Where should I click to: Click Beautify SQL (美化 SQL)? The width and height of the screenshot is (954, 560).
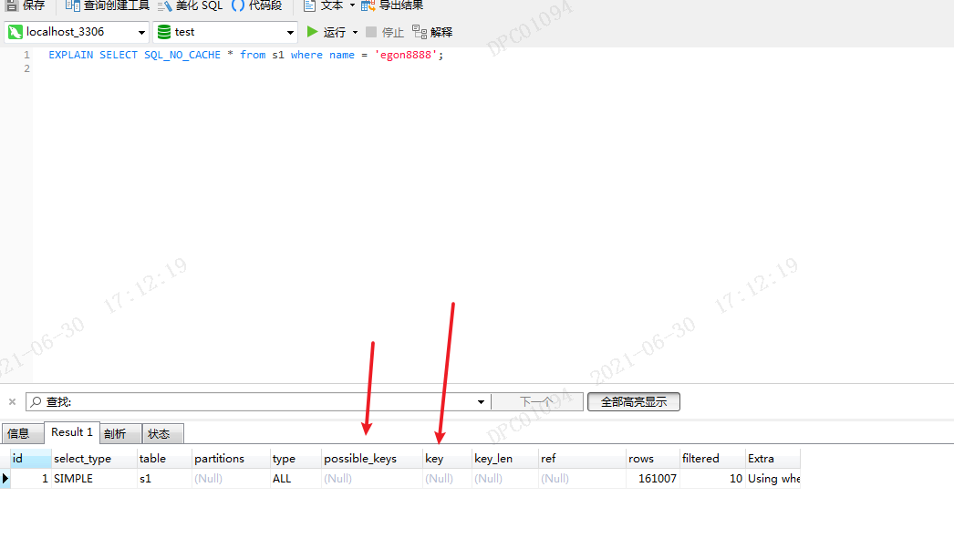pyautogui.click(x=190, y=5)
